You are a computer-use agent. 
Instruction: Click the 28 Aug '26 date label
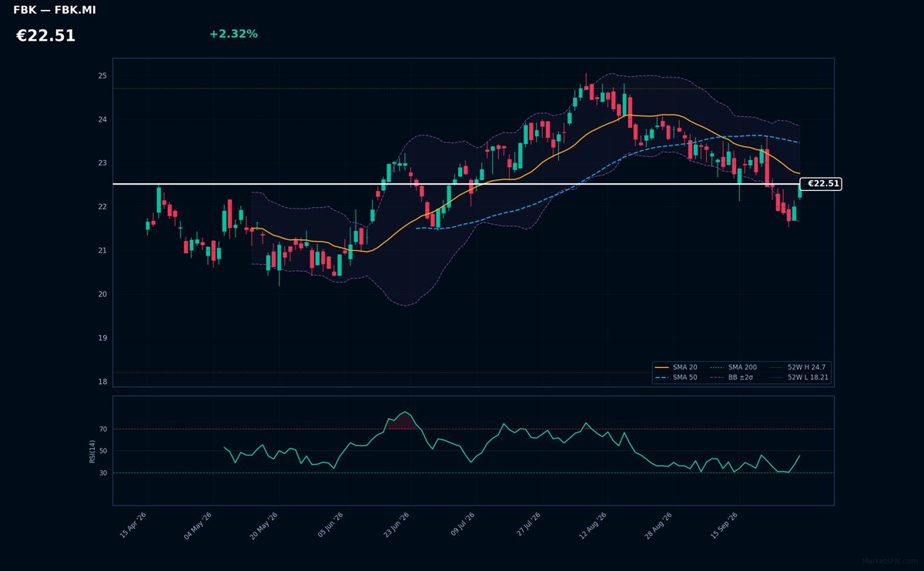coord(658,526)
